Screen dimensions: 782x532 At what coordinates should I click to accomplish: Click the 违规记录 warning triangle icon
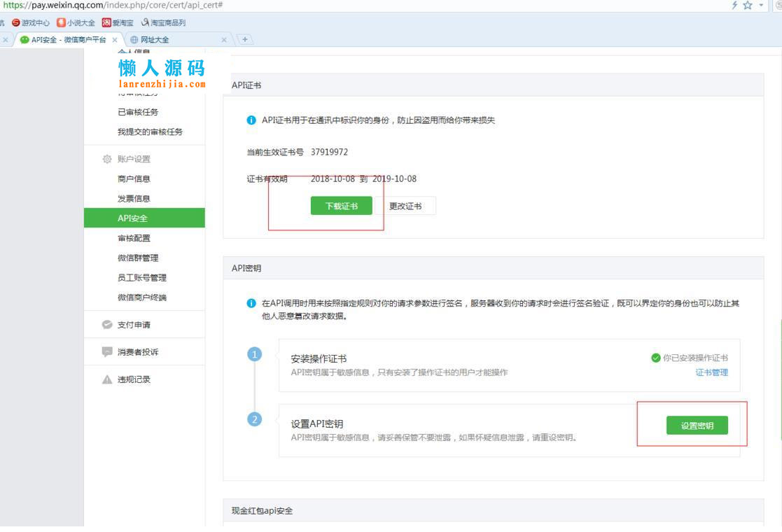(106, 379)
